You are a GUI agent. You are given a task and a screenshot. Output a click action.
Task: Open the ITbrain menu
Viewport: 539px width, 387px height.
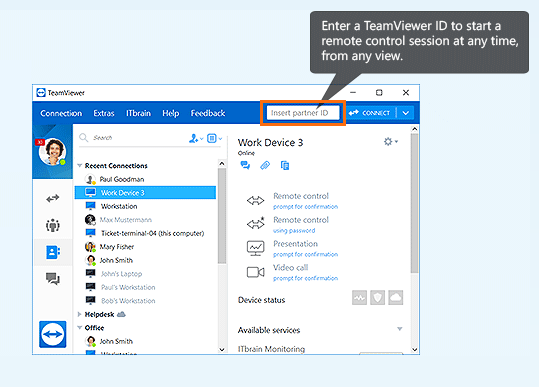click(138, 113)
